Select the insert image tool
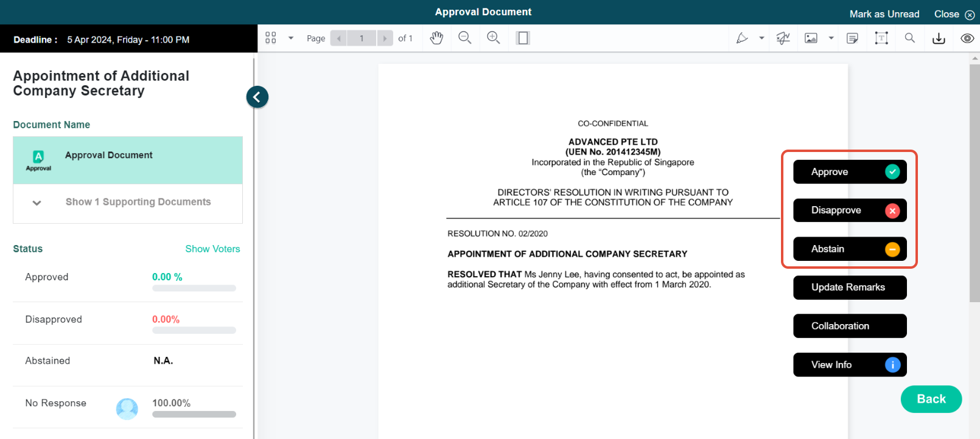The image size is (980, 439). coord(811,38)
